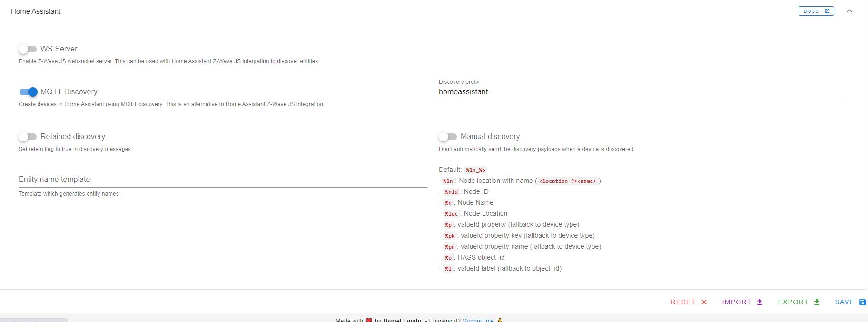This screenshot has height=322, width=868.
Task: Save settings with SAVE button
Action: pyautogui.click(x=850, y=302)
